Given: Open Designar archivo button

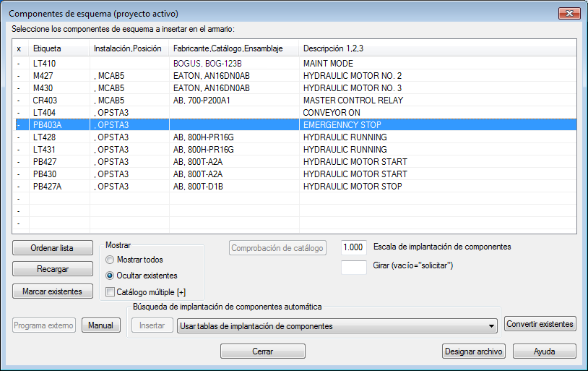Looking at the screenshot, I should pyautogui.click(x=474, y=351).
